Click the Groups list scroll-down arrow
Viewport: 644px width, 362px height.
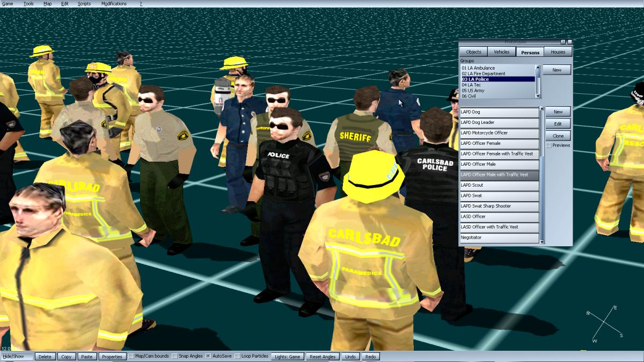[538, 96]
